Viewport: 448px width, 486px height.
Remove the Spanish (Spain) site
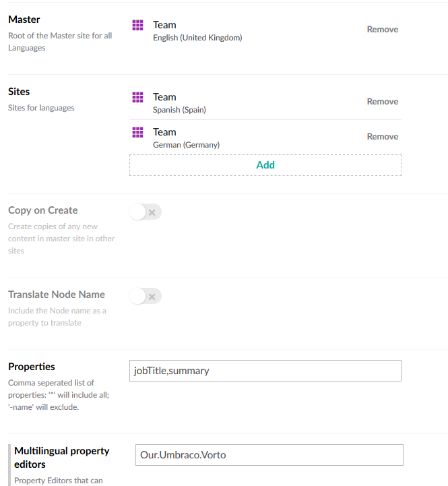point(383,102)
